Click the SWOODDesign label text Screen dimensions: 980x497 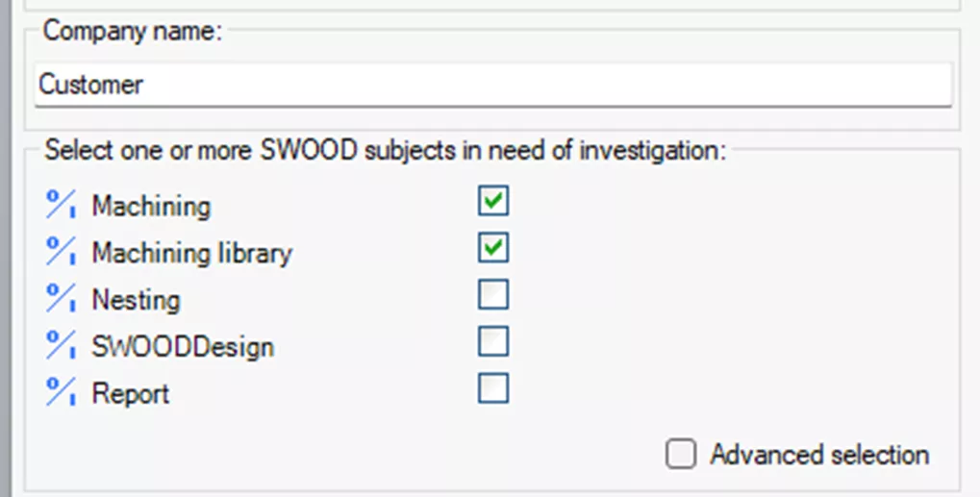pyautogui.click(x=183, y=346)
